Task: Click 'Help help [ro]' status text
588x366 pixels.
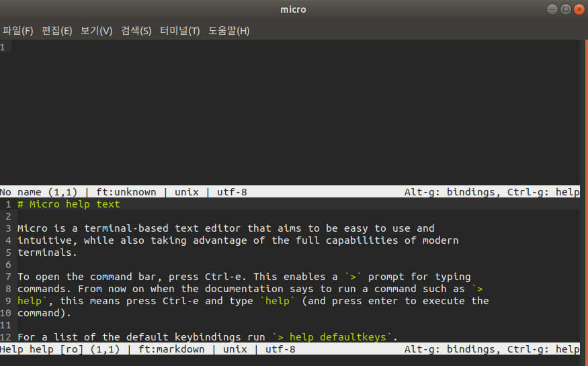Action: point(41,349)
